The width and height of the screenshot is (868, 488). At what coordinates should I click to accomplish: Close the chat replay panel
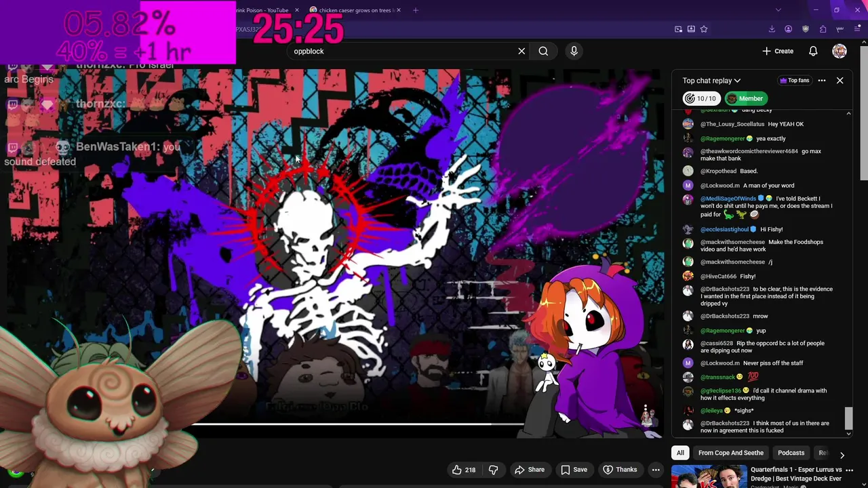(840, 81)
